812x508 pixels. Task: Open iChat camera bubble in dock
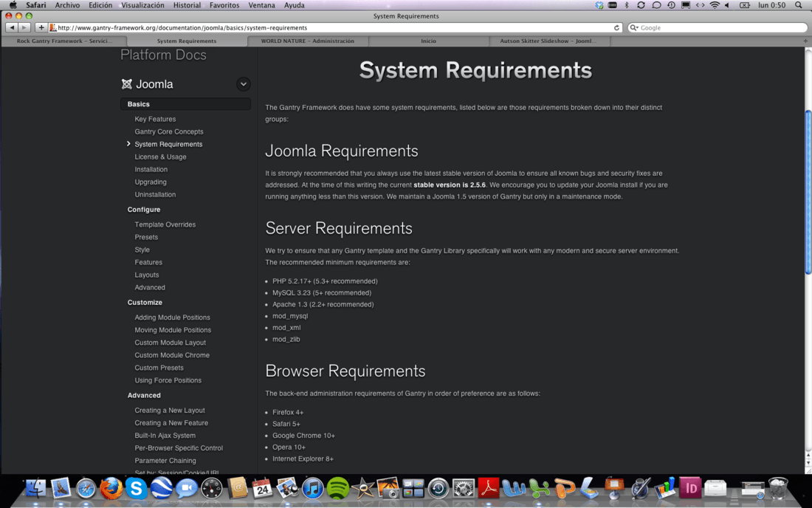pyautogui.click(x=187, y=488)
